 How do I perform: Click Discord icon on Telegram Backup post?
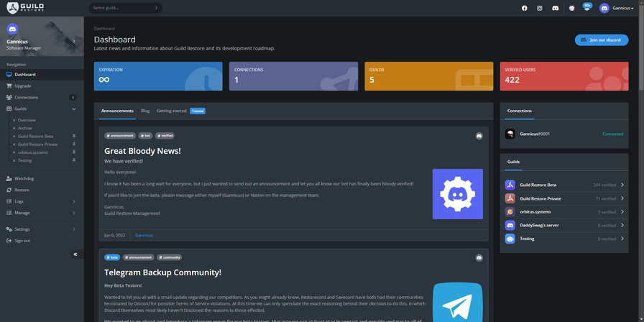(479, 258)
